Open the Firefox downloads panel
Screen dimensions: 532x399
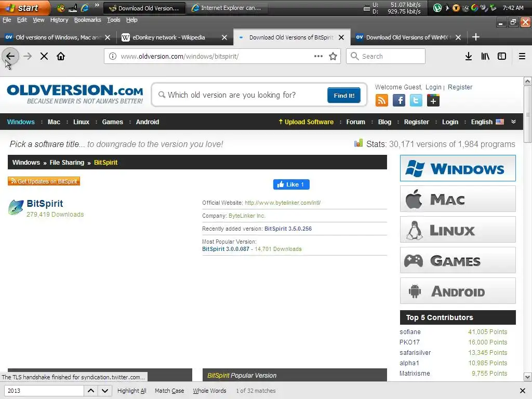tap(468, 56)
